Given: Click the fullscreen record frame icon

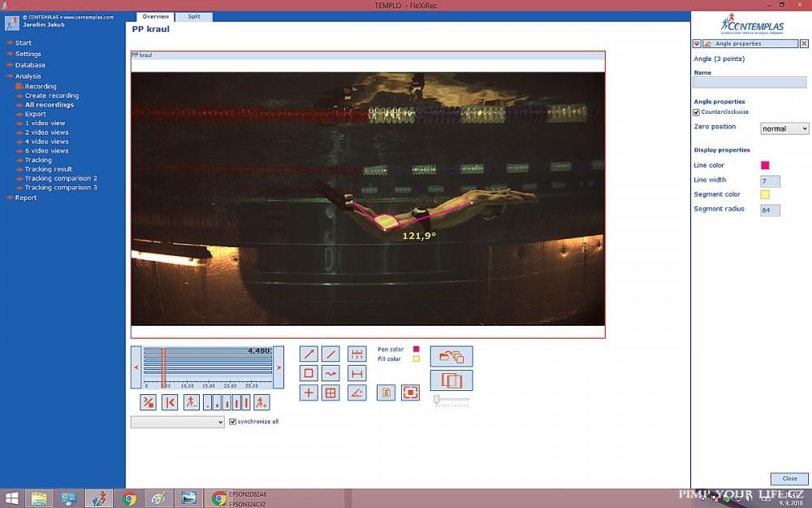Looking at the screenshot, I should point(410,393).
